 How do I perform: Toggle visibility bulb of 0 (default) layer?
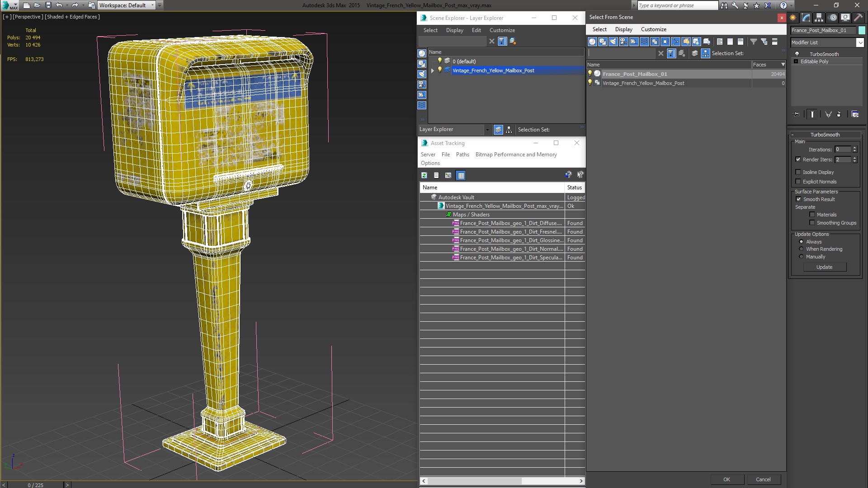coord(439,61)
